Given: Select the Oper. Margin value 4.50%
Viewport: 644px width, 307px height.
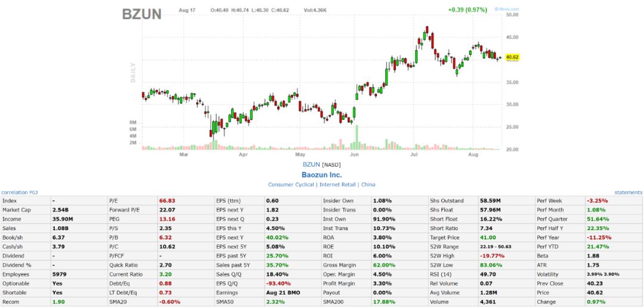Looking at the screenshot, I should (382, 274).
